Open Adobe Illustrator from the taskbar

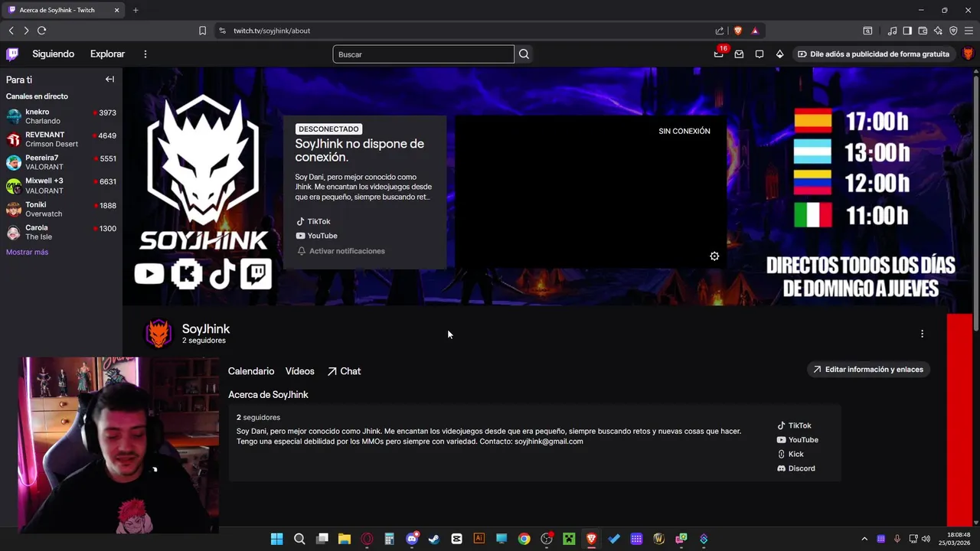[x=479, y=539]
